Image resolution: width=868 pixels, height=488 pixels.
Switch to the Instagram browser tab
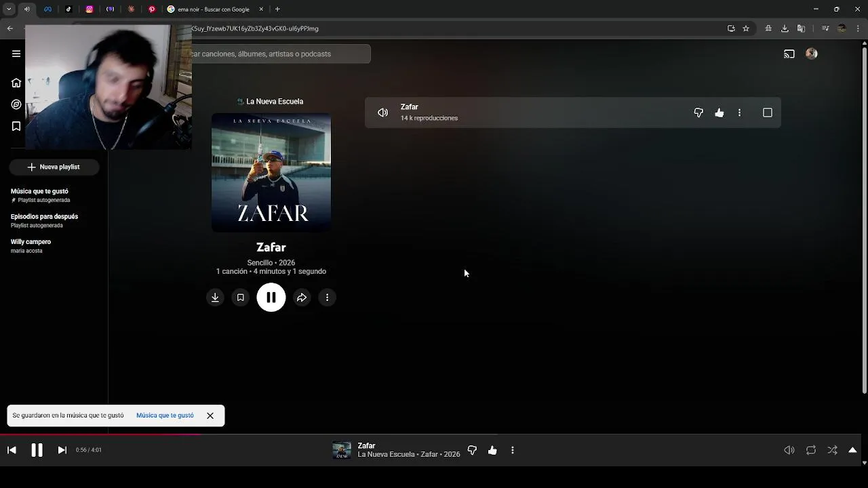click(x=90, y=9)
